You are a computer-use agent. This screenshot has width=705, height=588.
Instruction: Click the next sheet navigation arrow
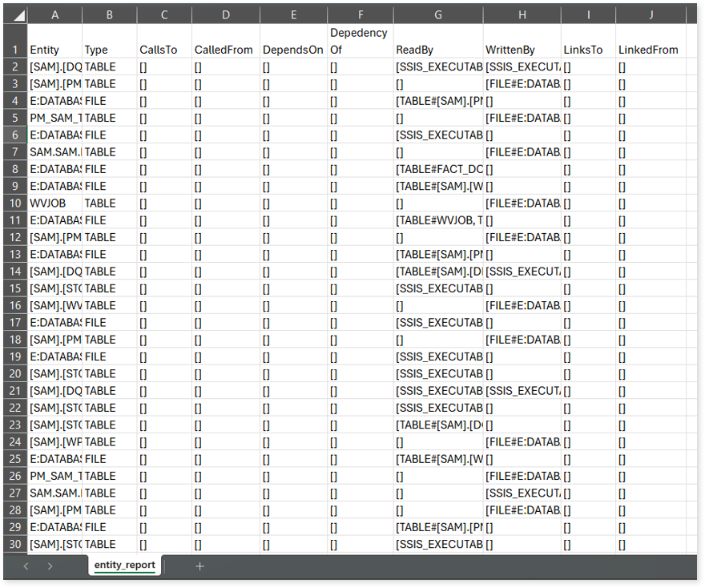tap(50, 566)
